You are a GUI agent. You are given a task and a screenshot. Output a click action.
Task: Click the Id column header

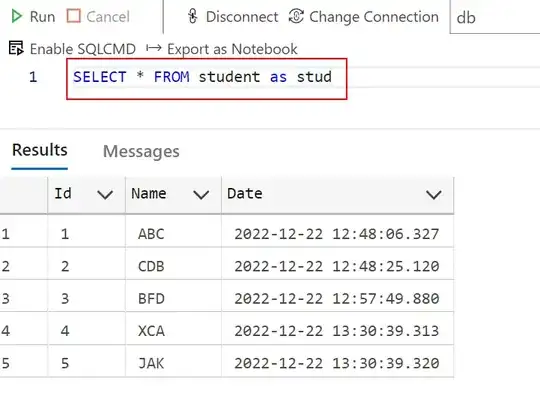(x=86, y=194)
